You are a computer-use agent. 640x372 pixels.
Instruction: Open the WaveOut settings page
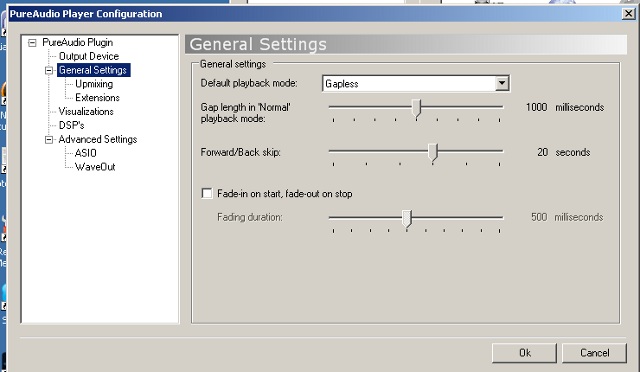click(95, 167)
